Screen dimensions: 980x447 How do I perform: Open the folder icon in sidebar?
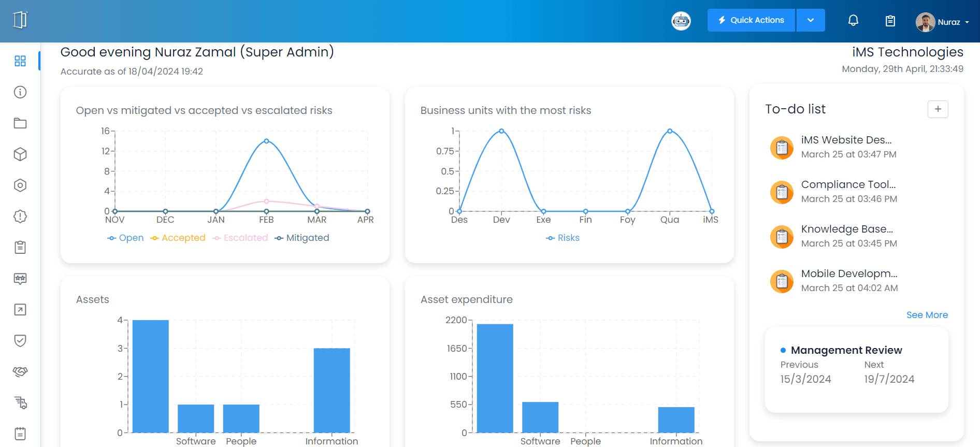tap(20, 123)
